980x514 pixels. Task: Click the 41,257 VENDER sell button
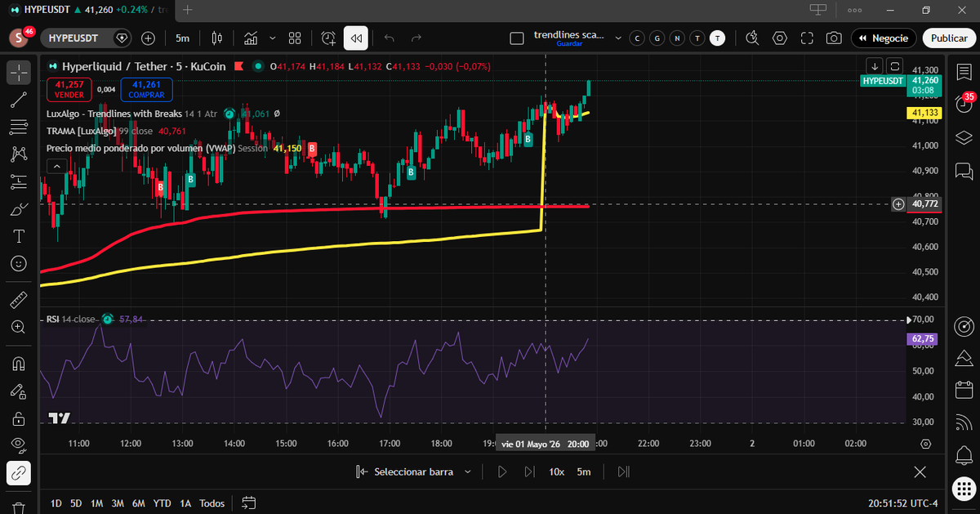(x=69, y=89)
